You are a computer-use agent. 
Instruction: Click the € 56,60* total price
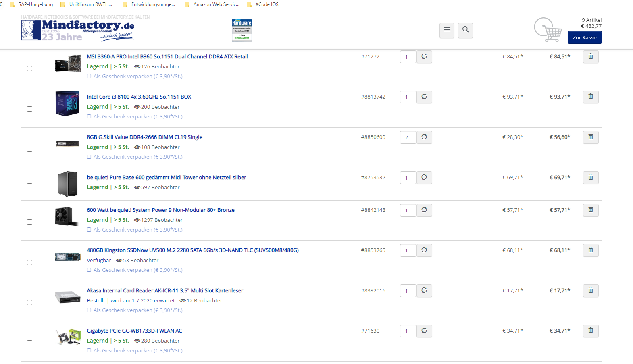[x=560, y=137]
